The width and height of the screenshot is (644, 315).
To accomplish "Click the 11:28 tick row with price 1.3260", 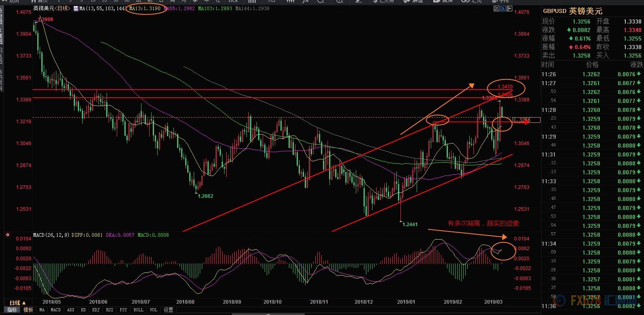I will click(593, 110).
